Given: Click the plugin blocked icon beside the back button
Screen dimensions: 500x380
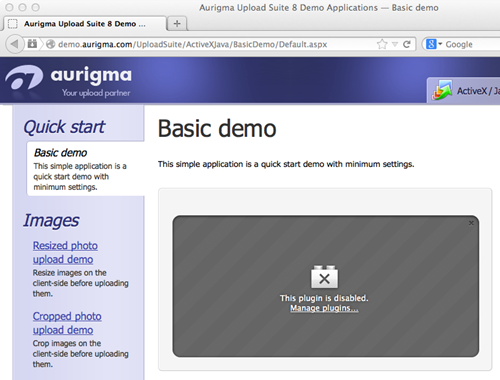Looking at the screenshot, I should [32, 44].
